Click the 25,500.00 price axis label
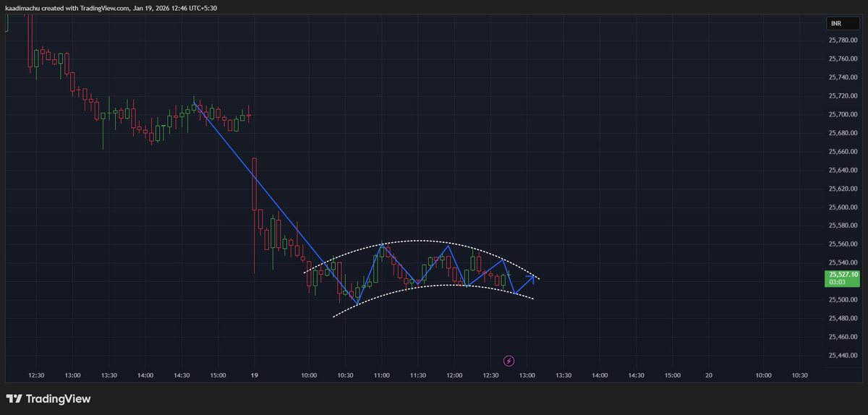 (843, 300)
